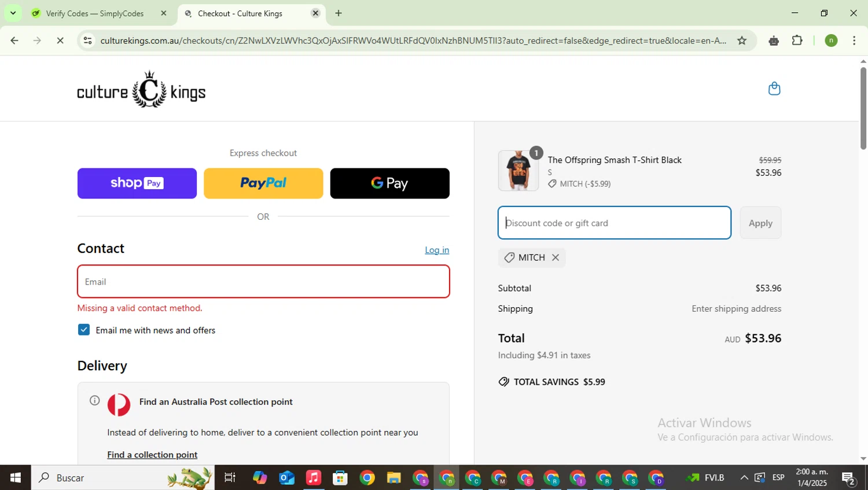Screen dimensions: 868x490
Task: Open the tab search dropdown arrow
Action: pos(13,13)
